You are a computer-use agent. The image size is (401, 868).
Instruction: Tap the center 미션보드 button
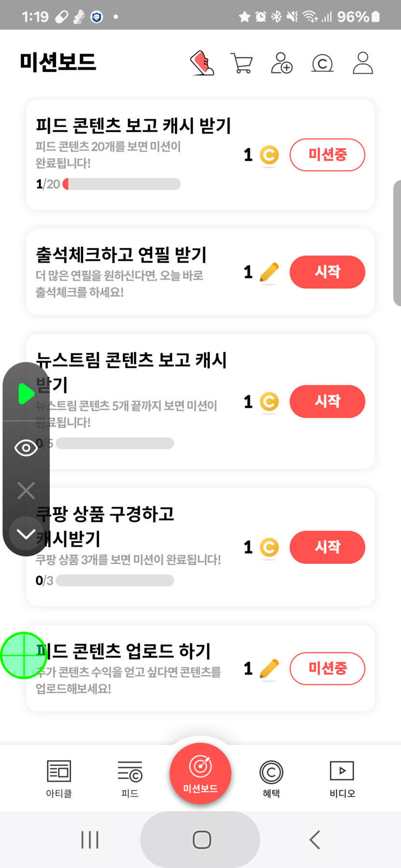click(x=200, y=773)
